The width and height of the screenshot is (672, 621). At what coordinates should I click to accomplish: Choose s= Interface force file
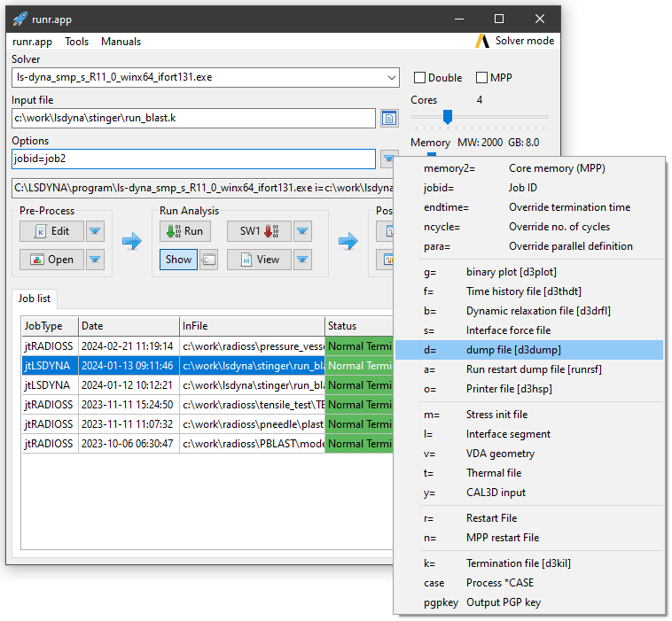[529, 330]
